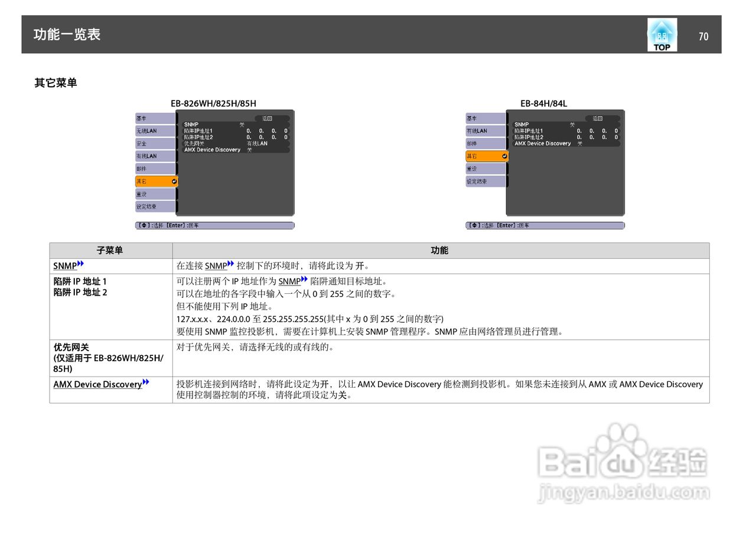Select 陷阱IP地址1 row in EB-826WH menu
Image resolution: width=756 pixels, height=535 pixels.
(x=236, y=131)
